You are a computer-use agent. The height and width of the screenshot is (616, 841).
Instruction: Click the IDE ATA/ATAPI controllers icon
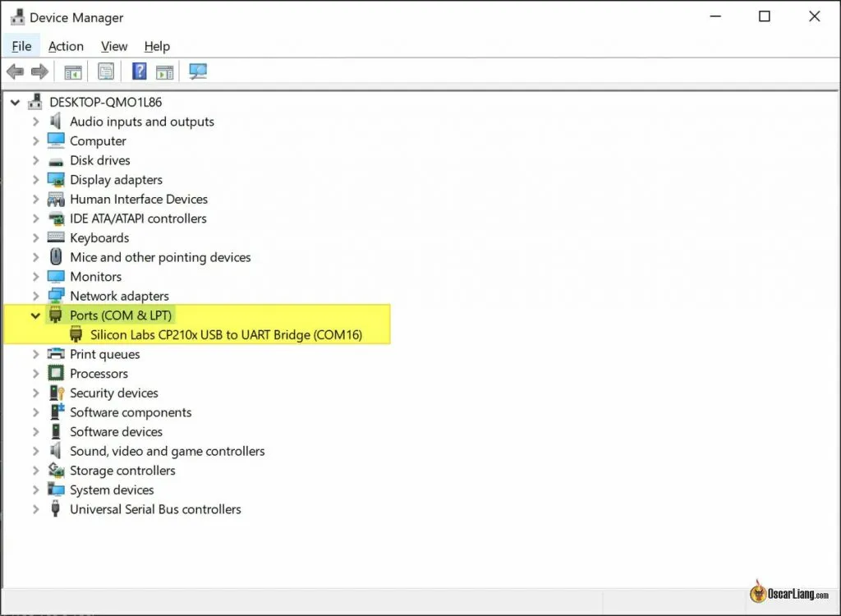(x=56, y=218)
